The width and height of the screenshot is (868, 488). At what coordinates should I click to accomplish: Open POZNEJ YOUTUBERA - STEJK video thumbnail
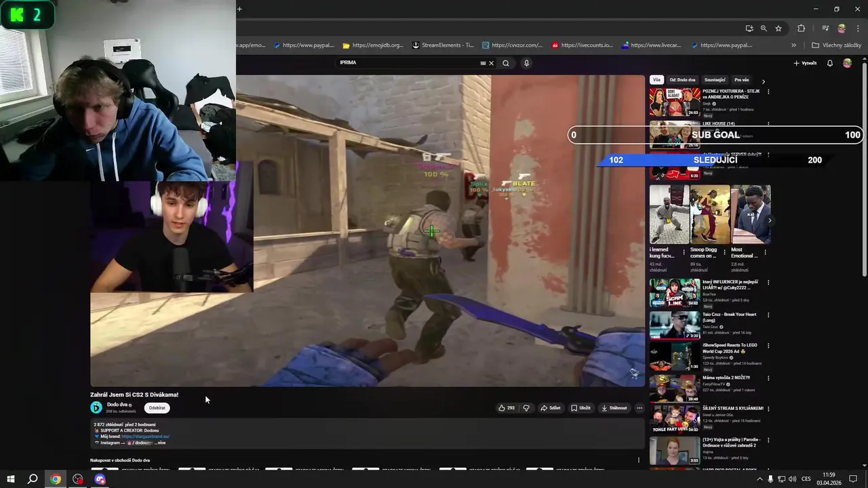coord(675,102)
